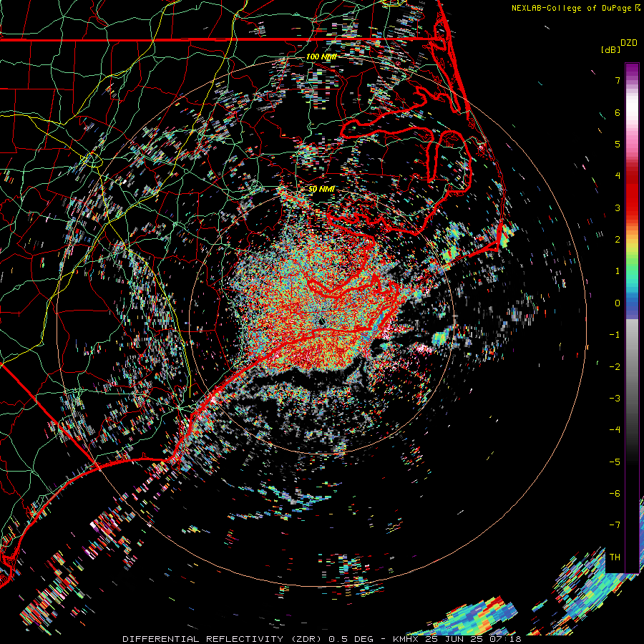Image resolution: width=644 pixels, height=644 pixels.
Task: Click the 25 JUN 25 date text
Action: [453, 639]
